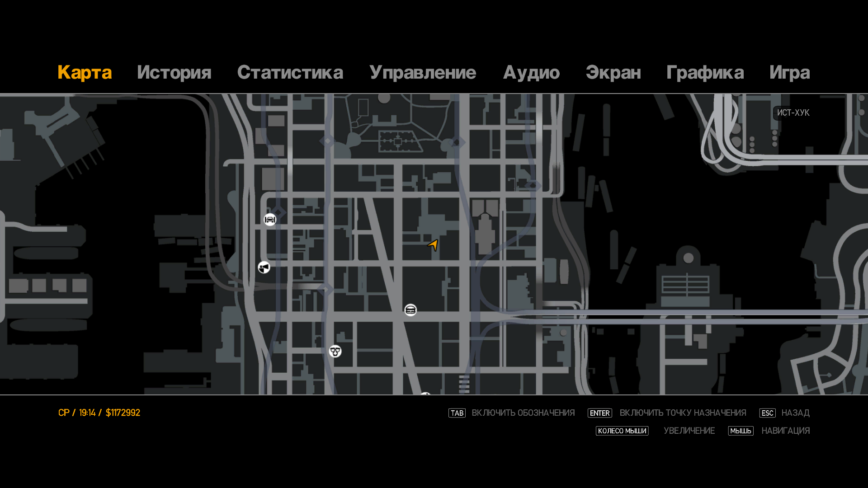Switch to the Статистика tab
This screenshot has height=488, width=868.
[290, 73]
